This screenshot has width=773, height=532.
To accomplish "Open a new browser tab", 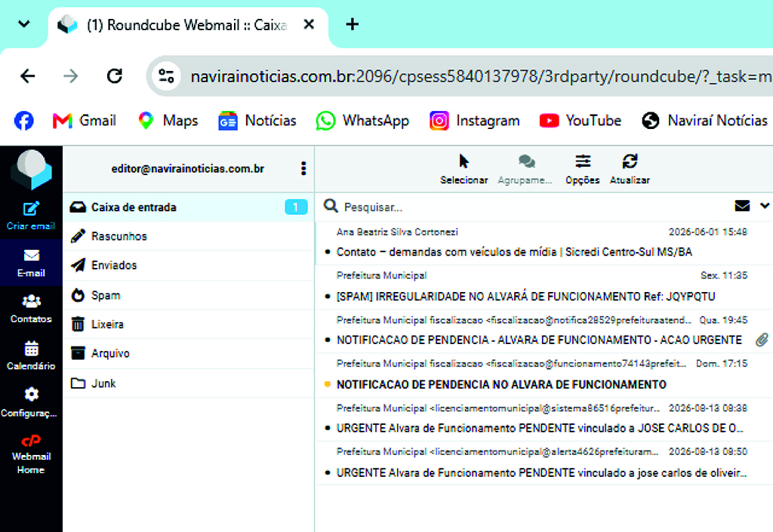I will point(352,24).
